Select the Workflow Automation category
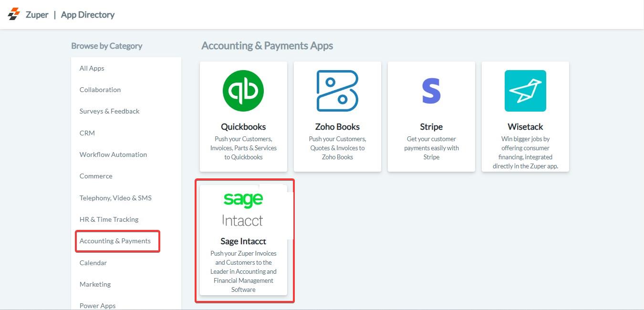Viewport: 644px width, 310px height. pos(113,154)
